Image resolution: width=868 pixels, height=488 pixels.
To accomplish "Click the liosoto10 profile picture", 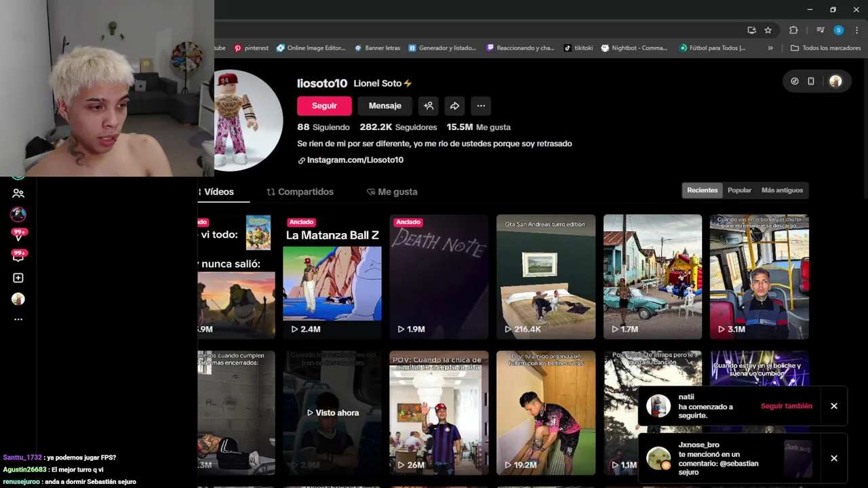I will coord(248,121).
